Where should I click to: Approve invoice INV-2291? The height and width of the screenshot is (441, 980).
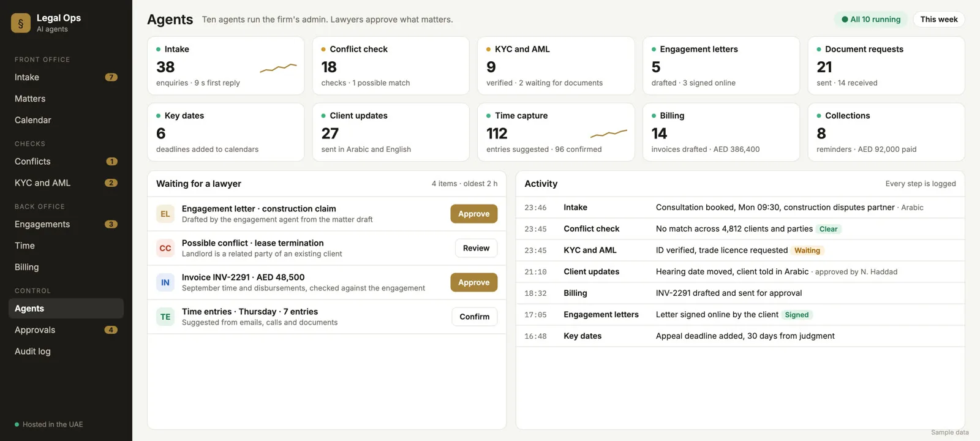tap(474, 282)
